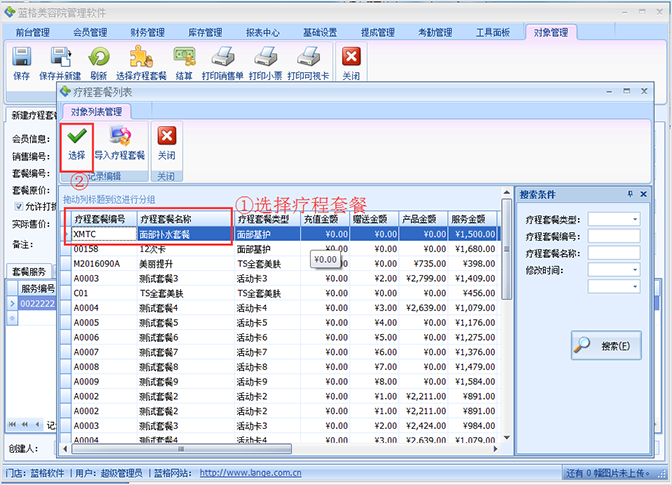Pin the 搜索条件 panel
672x485 pixels.
630,194
